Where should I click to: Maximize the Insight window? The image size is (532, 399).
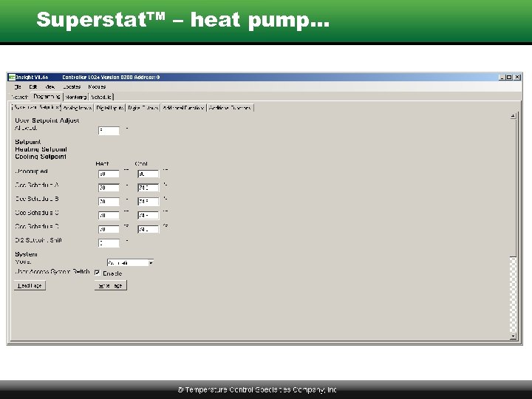[x=508, y=78]
